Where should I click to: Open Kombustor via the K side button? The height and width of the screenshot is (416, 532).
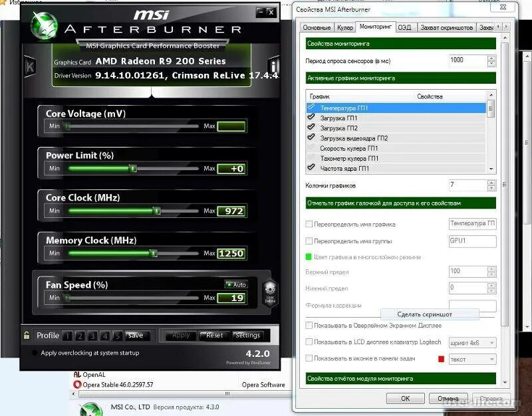[x=29, y=66]
